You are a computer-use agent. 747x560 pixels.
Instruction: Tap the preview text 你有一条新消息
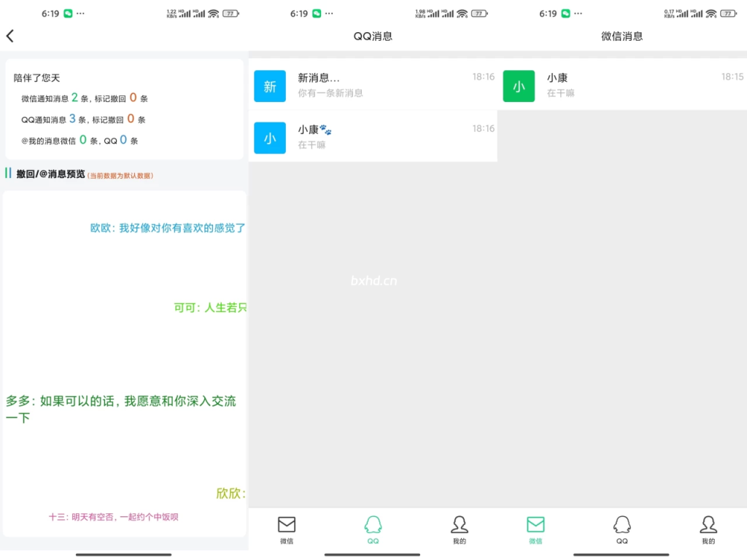330,93
